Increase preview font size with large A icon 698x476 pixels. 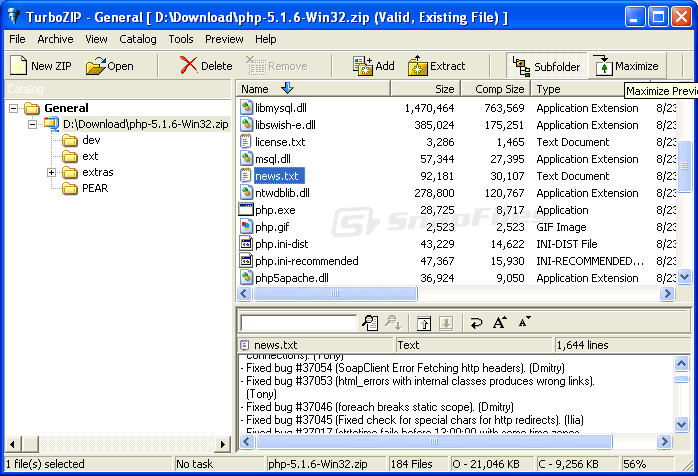coord(499,322)
